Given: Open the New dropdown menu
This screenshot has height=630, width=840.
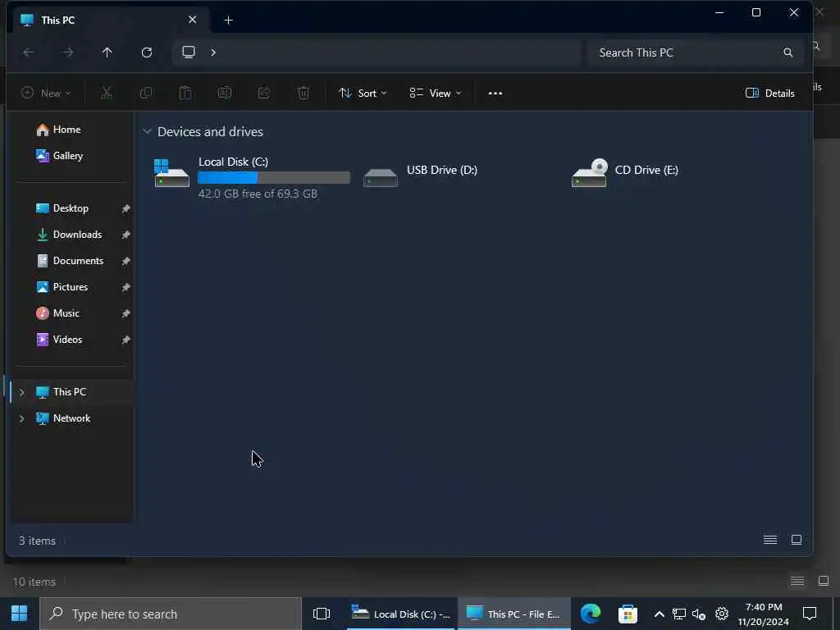Looking at the screenshot, I should coord(46,94).
